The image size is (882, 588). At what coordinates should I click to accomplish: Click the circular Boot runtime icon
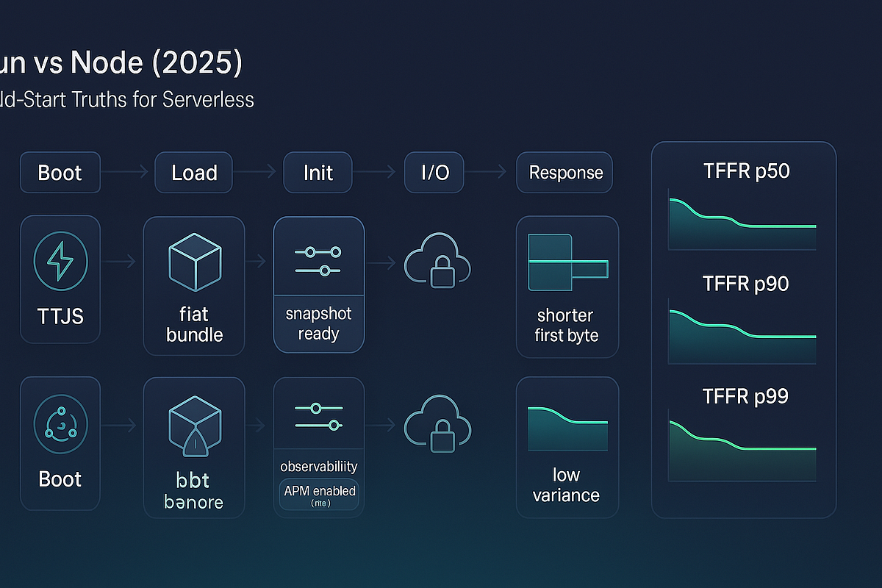[60, 423]
